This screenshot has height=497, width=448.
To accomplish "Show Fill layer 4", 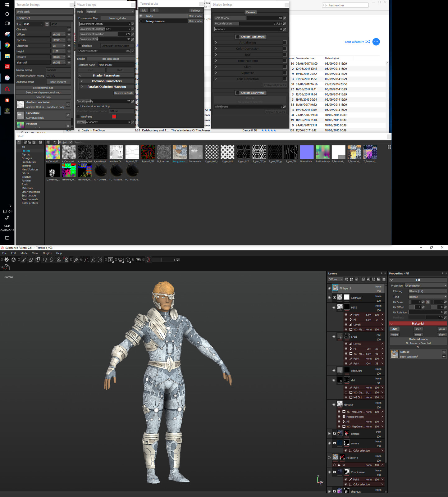I will click(329, 458).
